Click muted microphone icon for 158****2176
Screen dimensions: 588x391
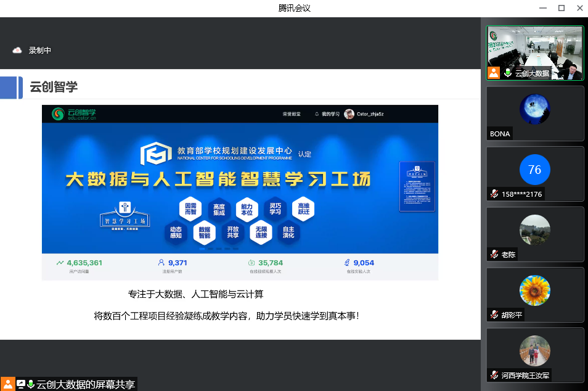(494, 194)
